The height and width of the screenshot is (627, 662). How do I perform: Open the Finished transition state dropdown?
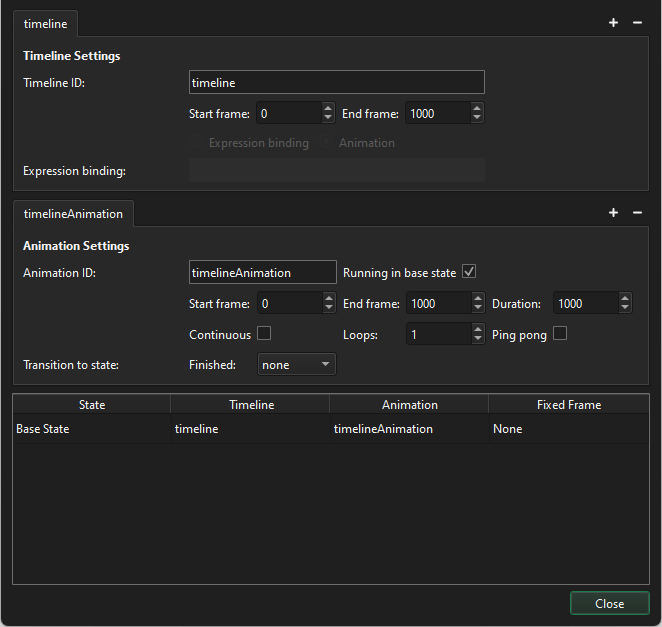[x=297, y=365]
